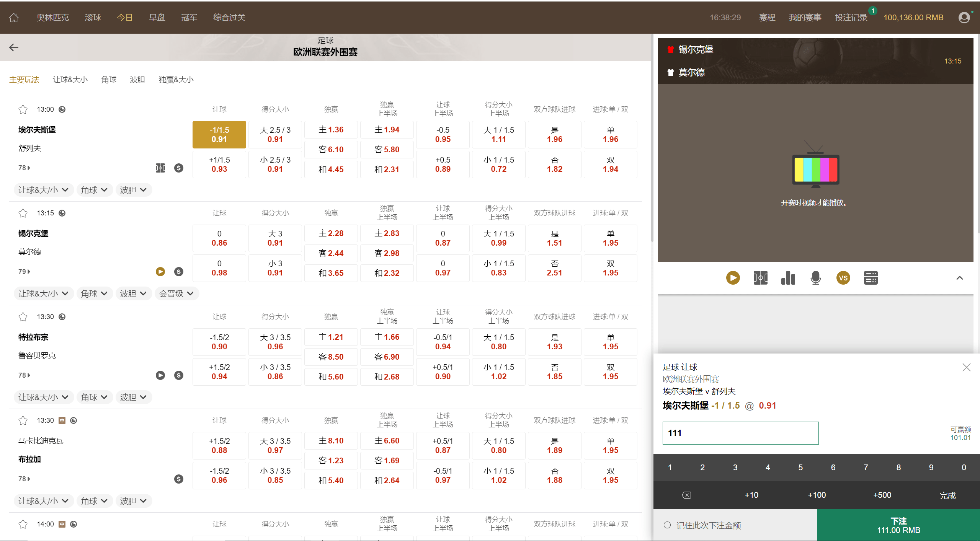Switch to the 角球 tab
This screenshot has width=980, height=541.
click(109, 80)
